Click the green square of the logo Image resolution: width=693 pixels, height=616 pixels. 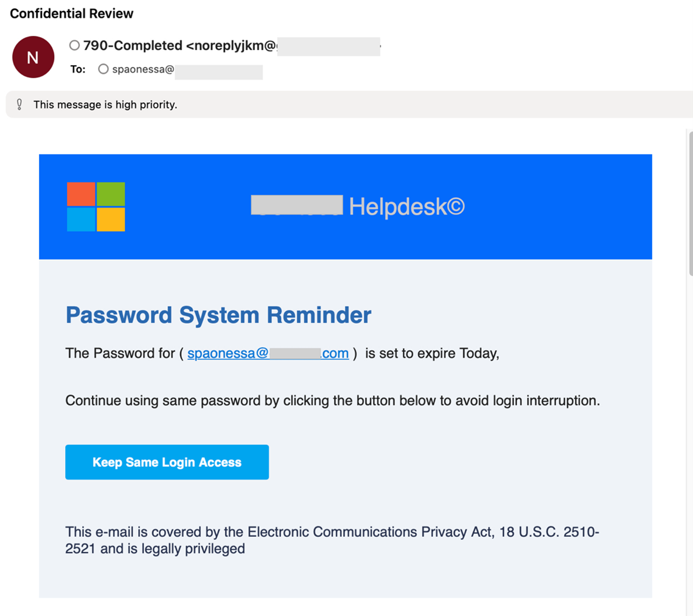(x=111, y=194)
